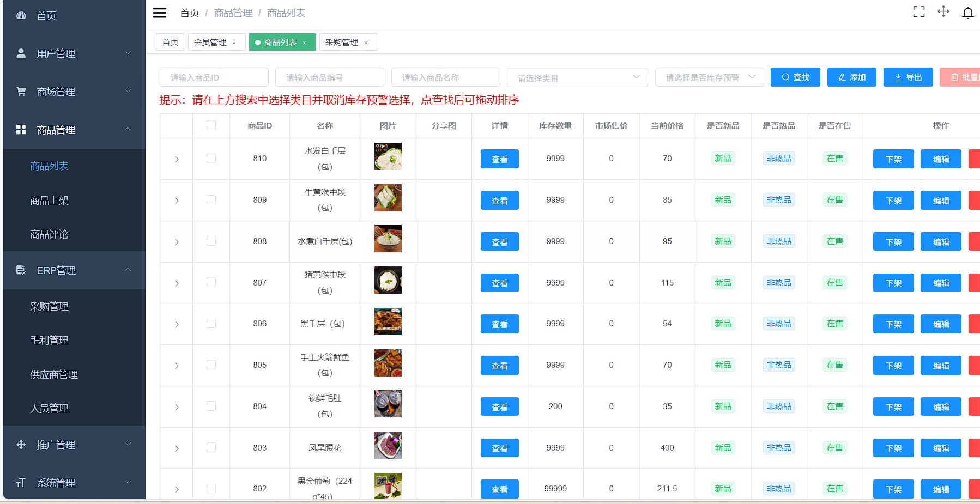Select the 首页 dashboard icon in sidebar
The width and height of the screenshot is (980, 504).
point(21,15)
